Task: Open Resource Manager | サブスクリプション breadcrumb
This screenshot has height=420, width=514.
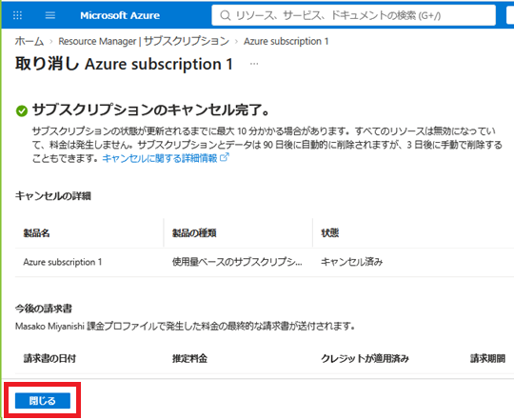Action: pos(144,41)
